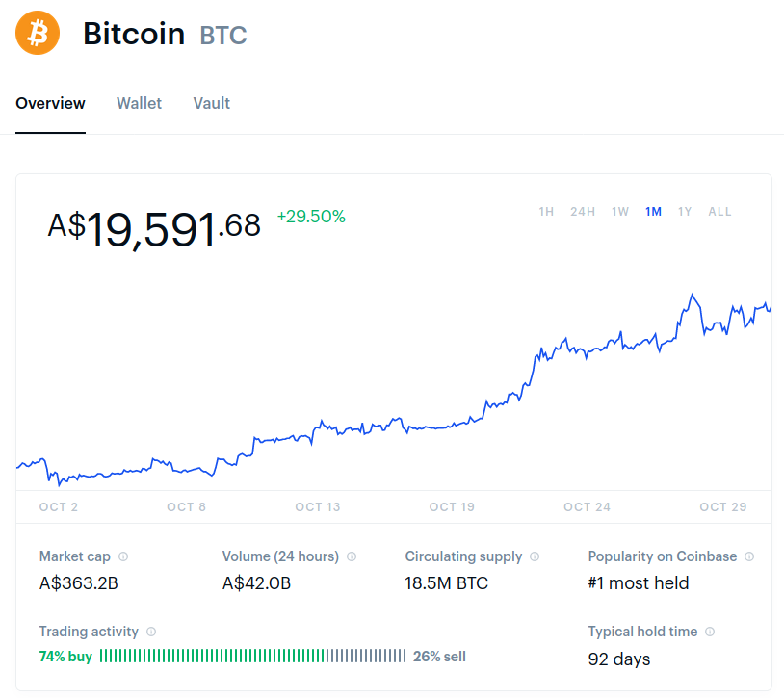Image resolution: width=784 pixels, height=698 pixels.
Task: Click the Typical hold time info icon
Action: tap(710, 632)
